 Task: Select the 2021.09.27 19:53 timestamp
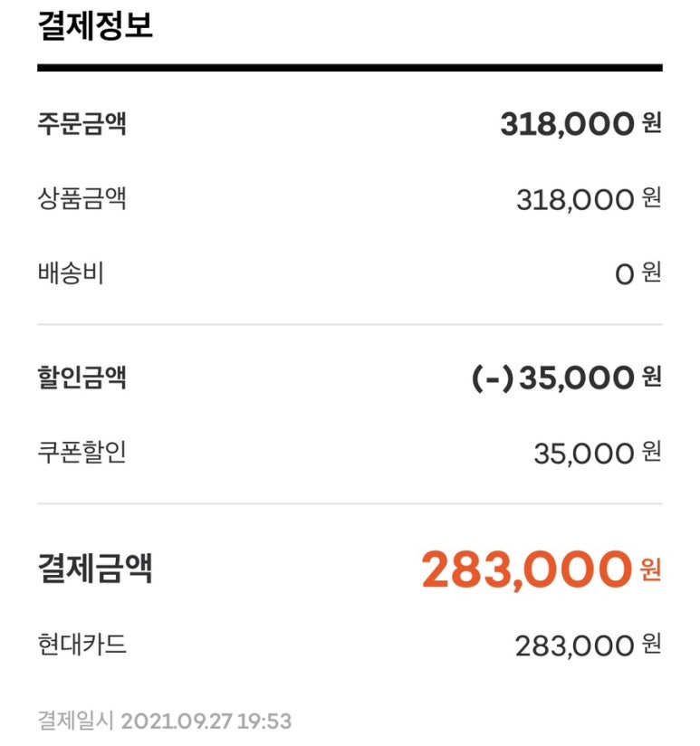pyautogui.click(x=206, y=721)
